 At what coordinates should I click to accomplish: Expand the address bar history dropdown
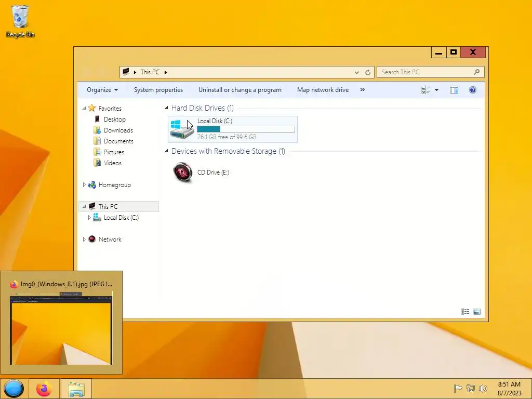(356, 72)
